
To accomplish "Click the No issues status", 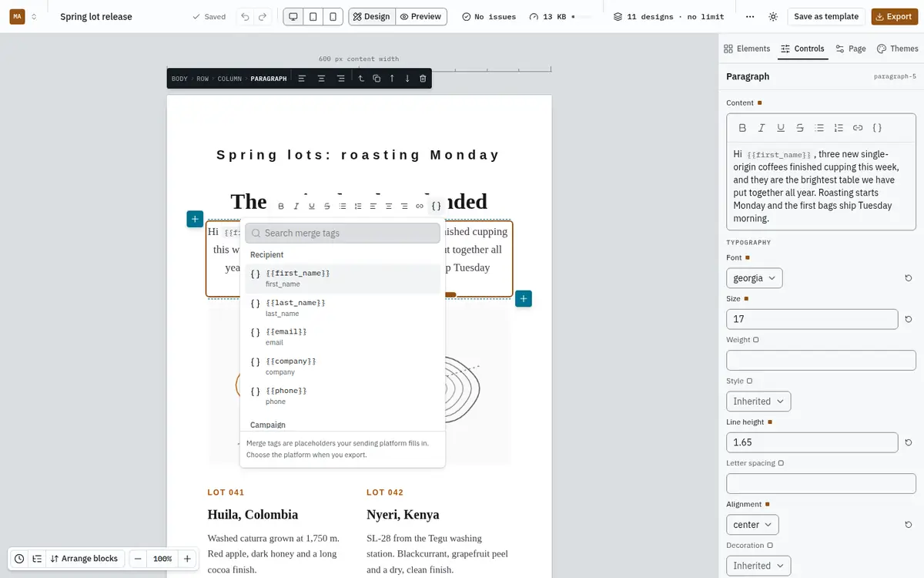I will 489,16.
